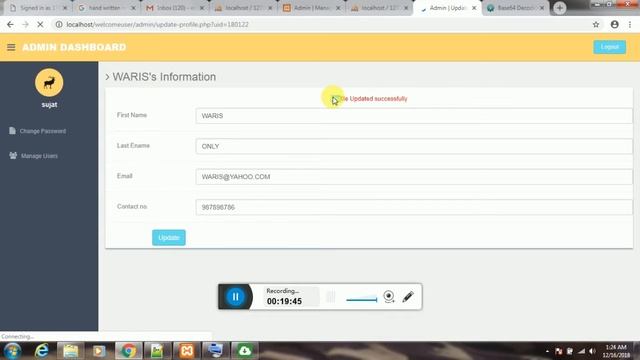Screen dimensions: 640x360
Task: Click the recorder drag handle grip
Action: point(331,296)
